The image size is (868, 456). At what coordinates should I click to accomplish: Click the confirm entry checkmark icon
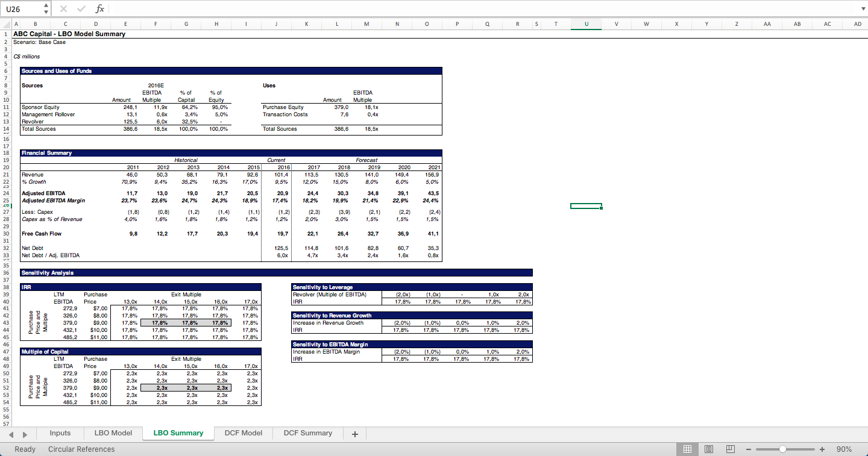[x=81, y=9]
